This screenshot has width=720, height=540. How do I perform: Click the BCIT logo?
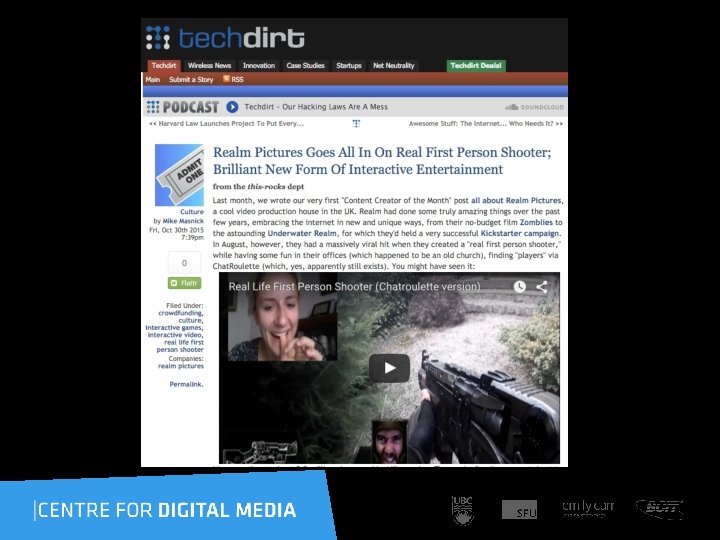660,509
